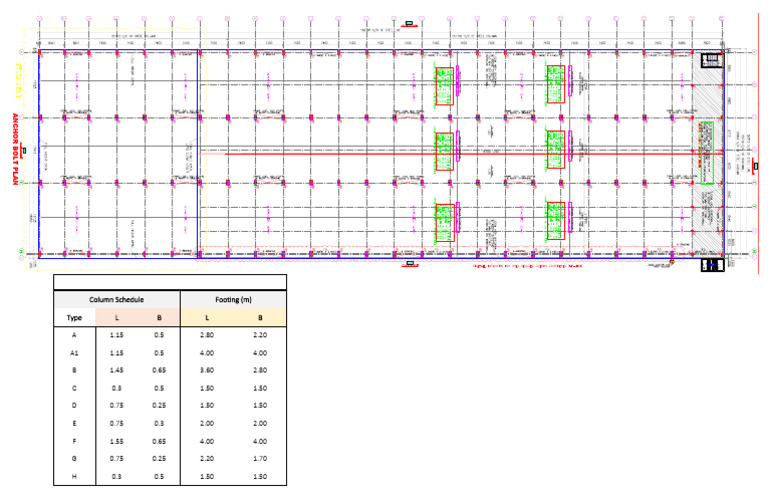Viewport: 768px width, 497px height.
Task: Select type cell 'A' in the schedule
Action: pyautogui.click(x=74, y=335)
